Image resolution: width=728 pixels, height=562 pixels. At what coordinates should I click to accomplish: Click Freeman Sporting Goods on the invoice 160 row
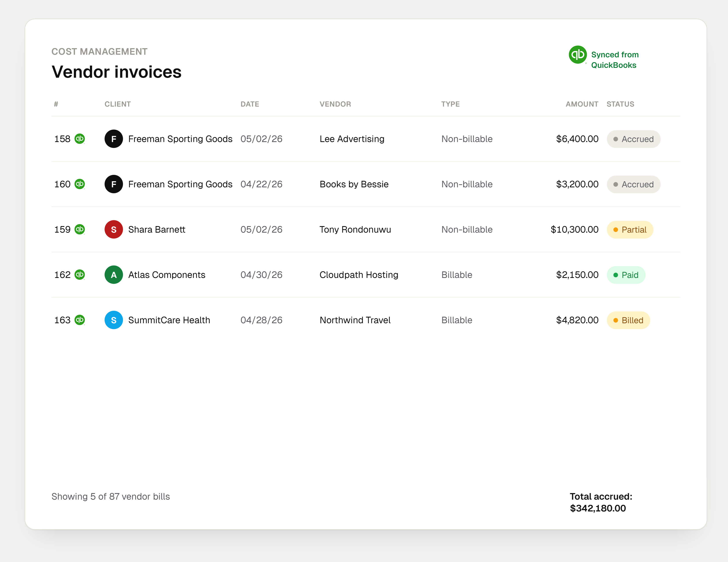[x=180, y=184]
